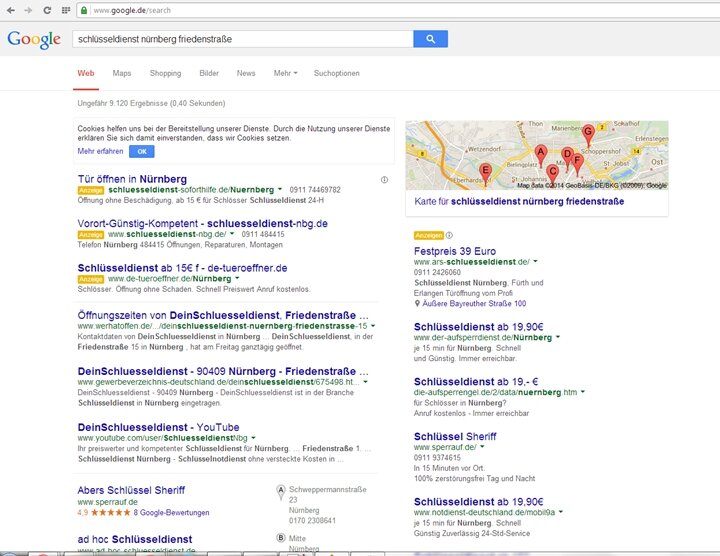
Task: Open Suchoptionen search tools
Action: pos(337,73)
